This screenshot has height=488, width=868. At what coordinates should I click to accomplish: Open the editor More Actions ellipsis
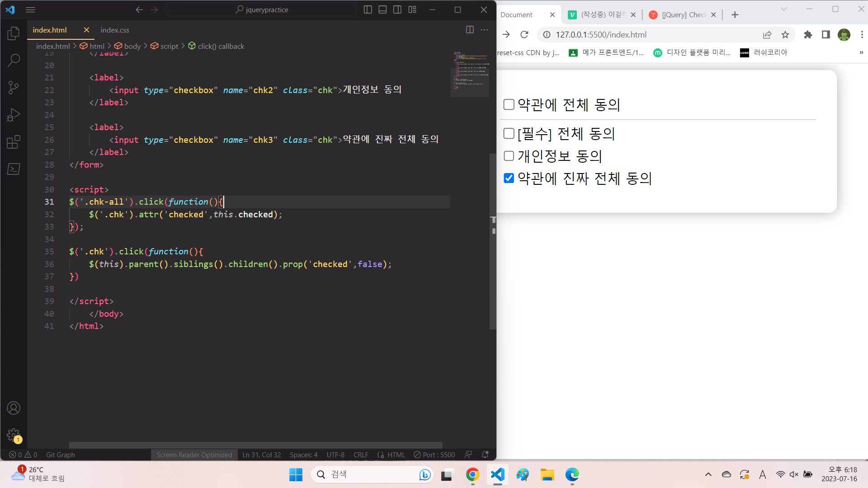point(484,30)
